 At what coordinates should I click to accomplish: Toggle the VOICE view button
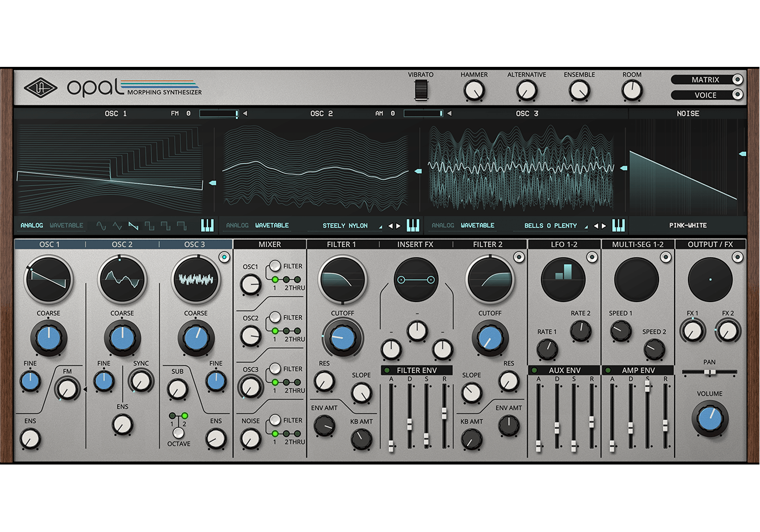click(x=707, y=95)
